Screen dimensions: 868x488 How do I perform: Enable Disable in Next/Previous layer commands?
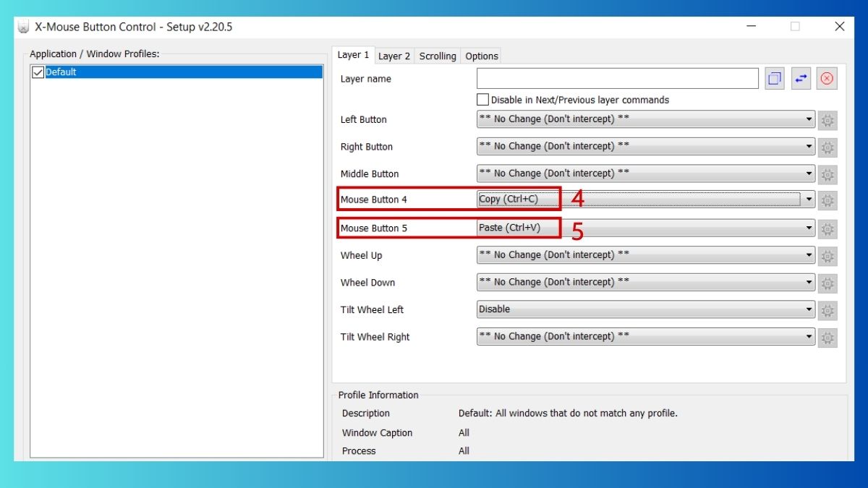coord(482,100)
